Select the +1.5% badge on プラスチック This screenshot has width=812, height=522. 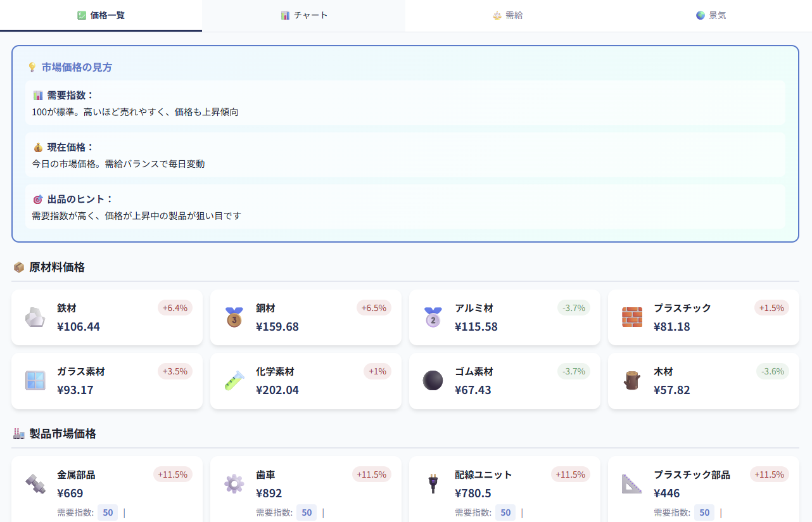coord(771,308)
